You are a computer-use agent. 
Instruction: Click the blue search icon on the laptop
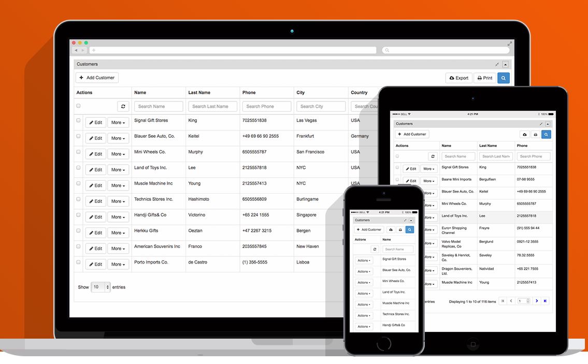point(503,78)
